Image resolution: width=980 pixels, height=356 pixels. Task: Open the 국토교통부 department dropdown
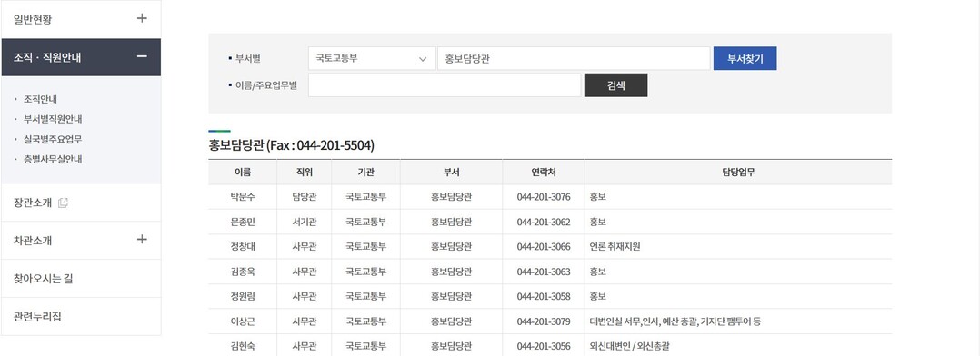pyautogui.click(x=372, y=59)
